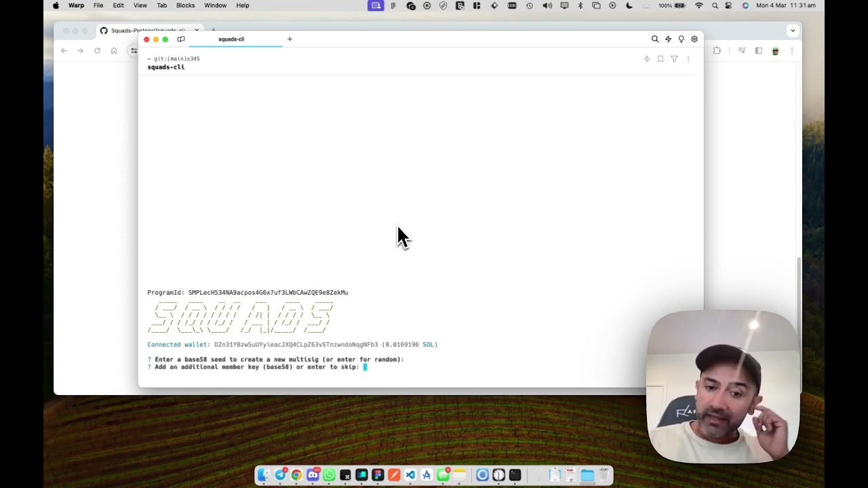Open Telegram from the dock
This screenshot has height=488, width=868.
(280, 475)
